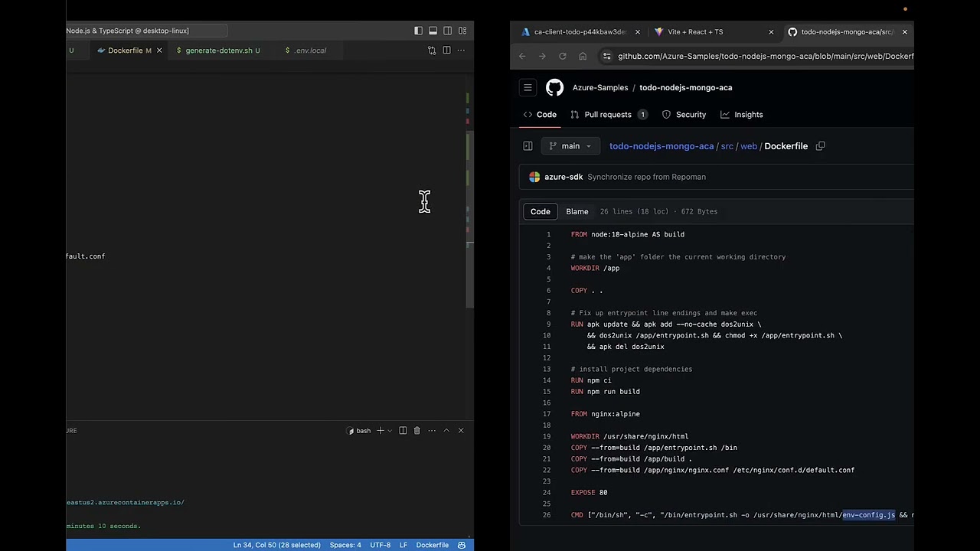Close the todo-nodejs-mongo-aca browser tab
980x551 pixels.
(x=905, y=32)
